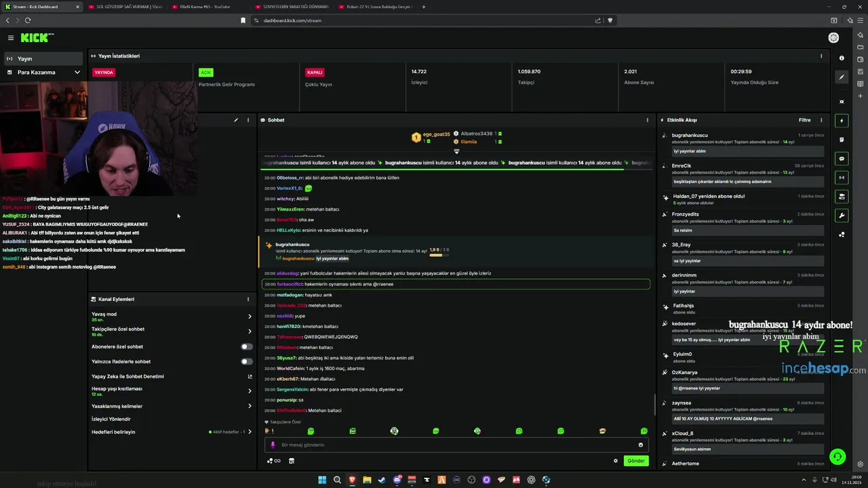Screen dimensions: 868x488
Task: Click the furkanciftci highlighted chat message
Action: [456, 284]
